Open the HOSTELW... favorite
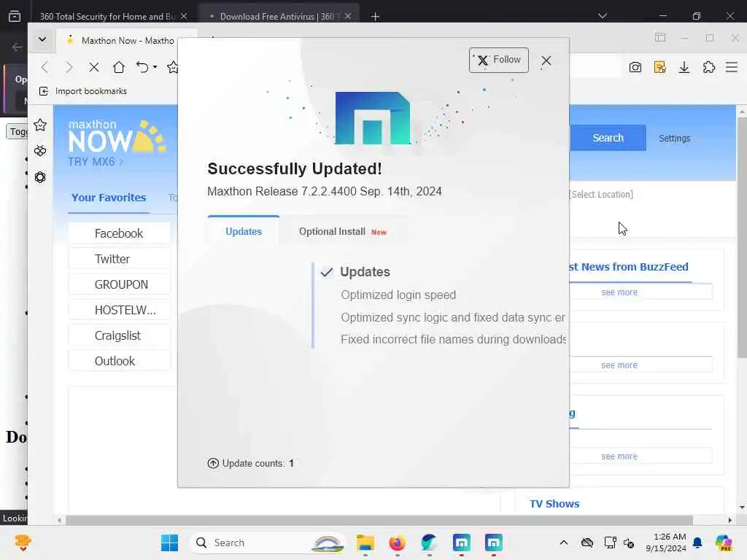Image resolution: width=747 pixels, height=560 pixels. 119,310
